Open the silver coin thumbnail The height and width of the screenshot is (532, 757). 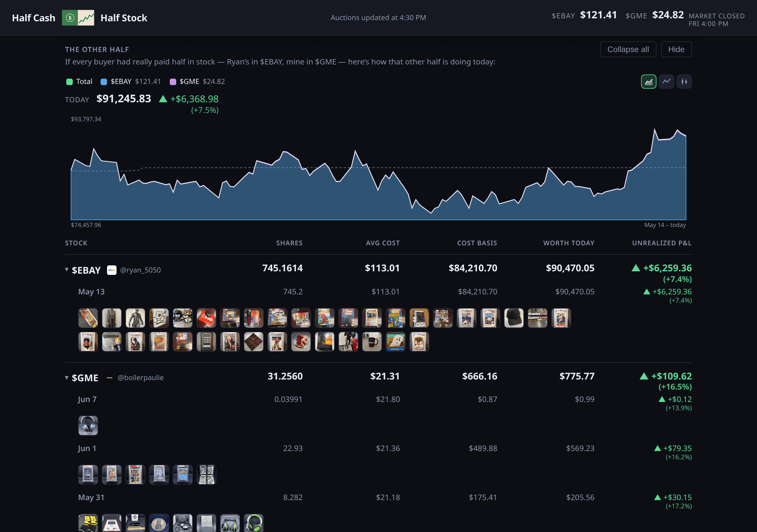click(159, 523)
